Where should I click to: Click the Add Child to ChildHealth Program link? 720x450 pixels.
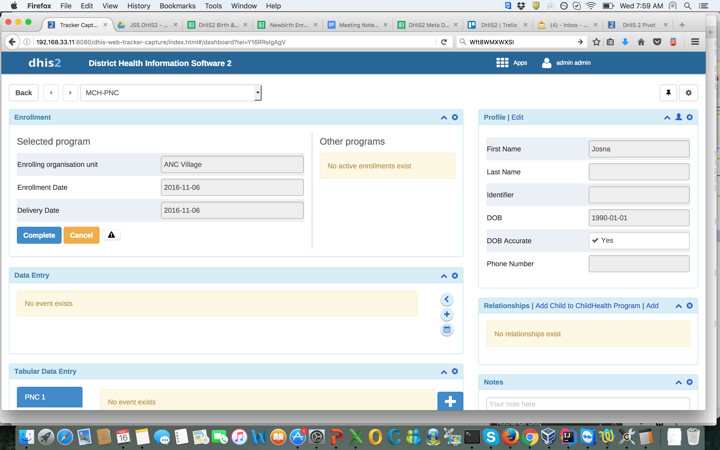[587, 306]
